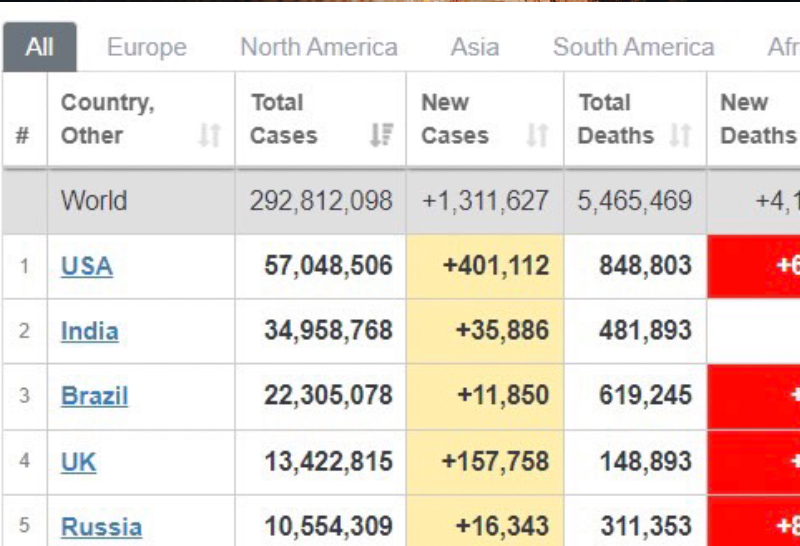The image size is (800, 546).
Task: Click India total deaths value 481,893
Action: tap(645, 331)
